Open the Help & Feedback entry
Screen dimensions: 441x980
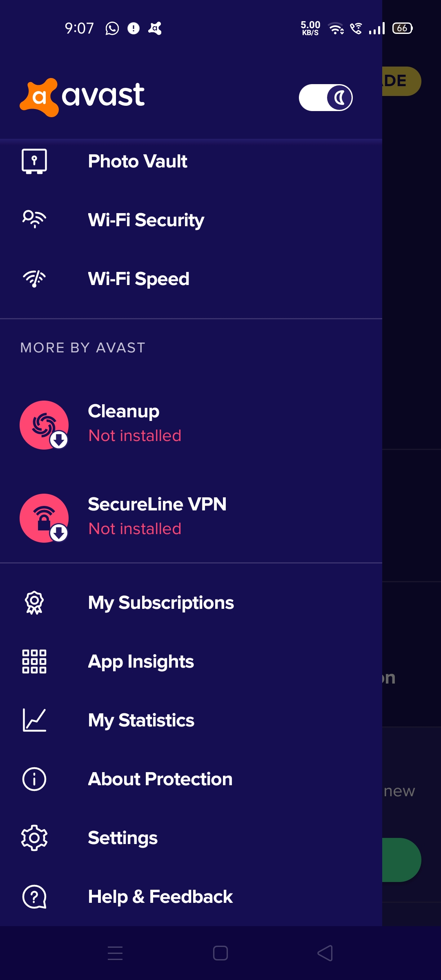coord(160,897)
